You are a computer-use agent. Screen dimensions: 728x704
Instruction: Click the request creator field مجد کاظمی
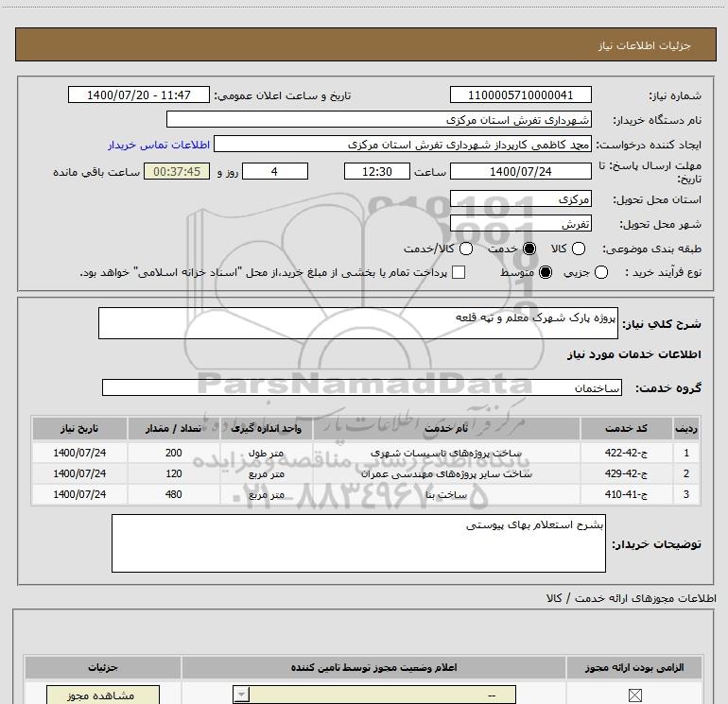click(403, 145)
